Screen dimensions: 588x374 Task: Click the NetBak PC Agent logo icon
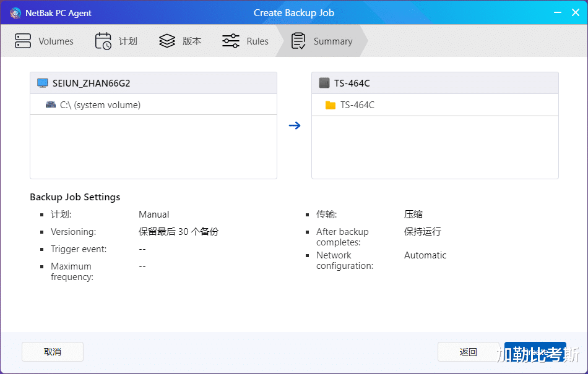pos(15,13)
